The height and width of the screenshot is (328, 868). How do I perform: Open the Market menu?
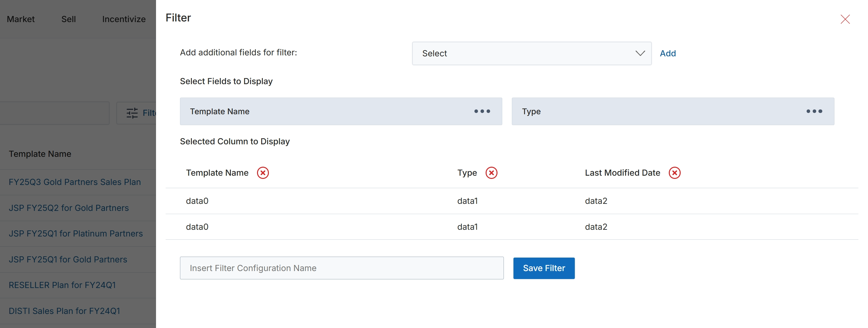(x=20, y=19)
